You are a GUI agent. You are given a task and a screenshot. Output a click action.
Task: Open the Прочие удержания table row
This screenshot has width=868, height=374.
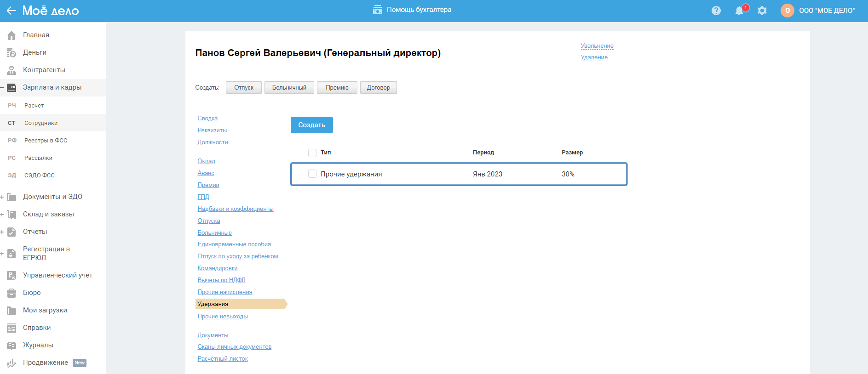(x=459, y=174)
